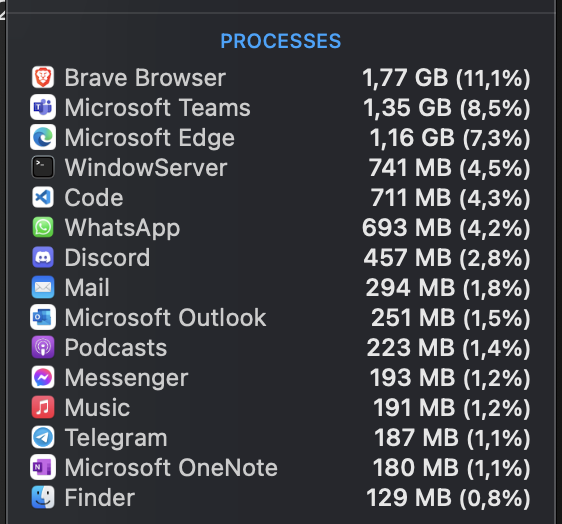The image size is (562, 524).
Task: Click the Messenger icon
Action: click(x=43, y=377)
